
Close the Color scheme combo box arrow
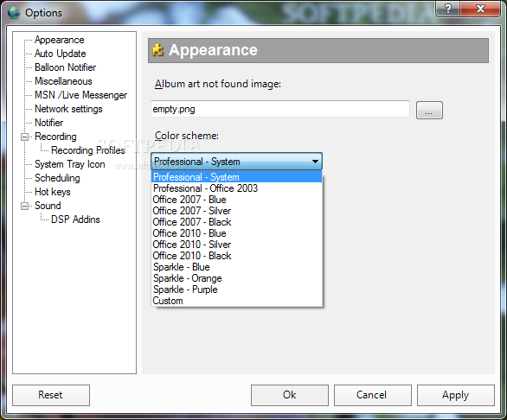(x=315, y=162)
